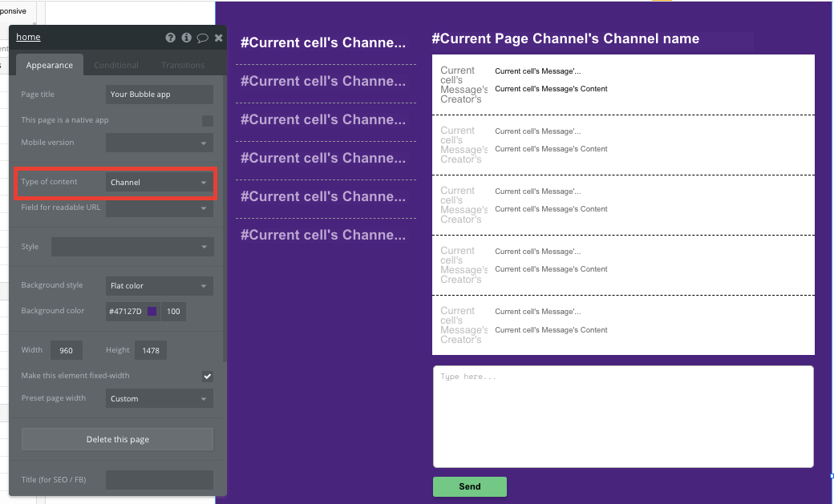The width and height of the screenshot is (834, 504).
Task: Switch to the Transitions tab
Action: pos(182,65)
